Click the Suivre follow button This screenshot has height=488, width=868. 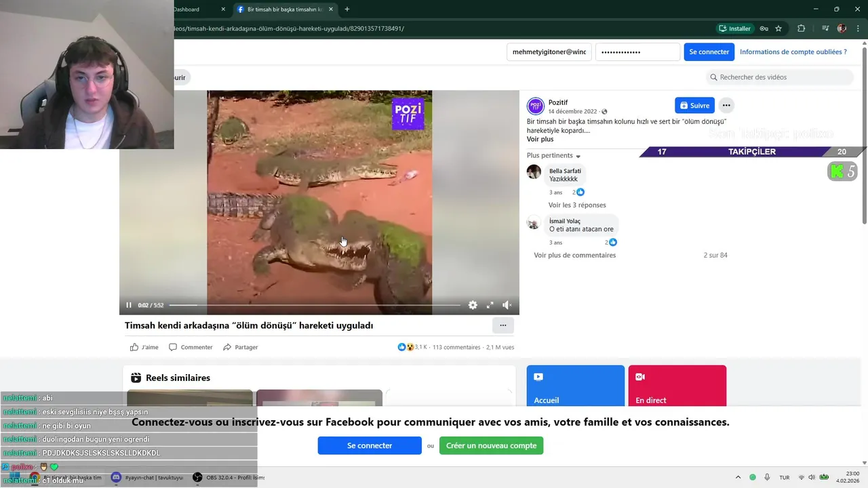(x=694, y=106)
